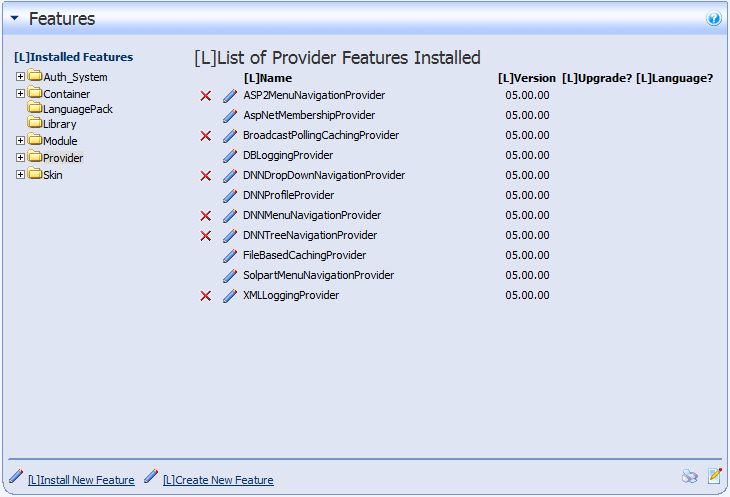This screenshot has width=730, height=497.
Task: Delete DNNMenuNavigationProvider with red X
Action: pyautogui.click(x=205, y=216)
